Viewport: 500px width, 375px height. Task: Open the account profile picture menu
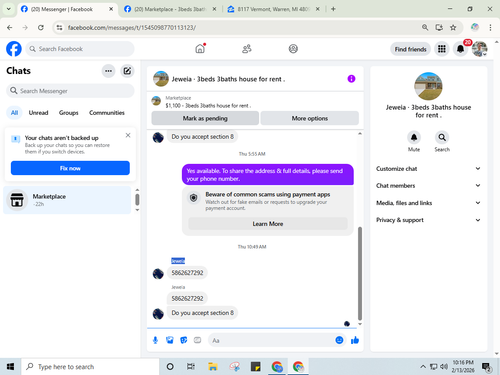480,49
